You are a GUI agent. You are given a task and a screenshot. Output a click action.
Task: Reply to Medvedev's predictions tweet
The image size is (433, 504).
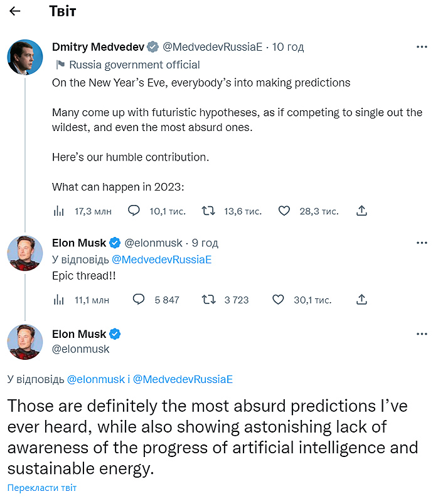click(x=134, y=211)
